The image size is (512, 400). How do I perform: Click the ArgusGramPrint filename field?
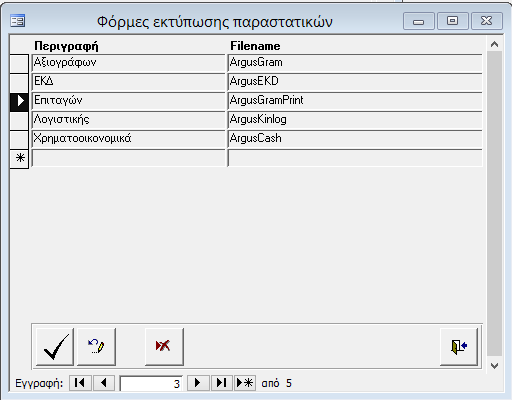click(x=355, y=101)
